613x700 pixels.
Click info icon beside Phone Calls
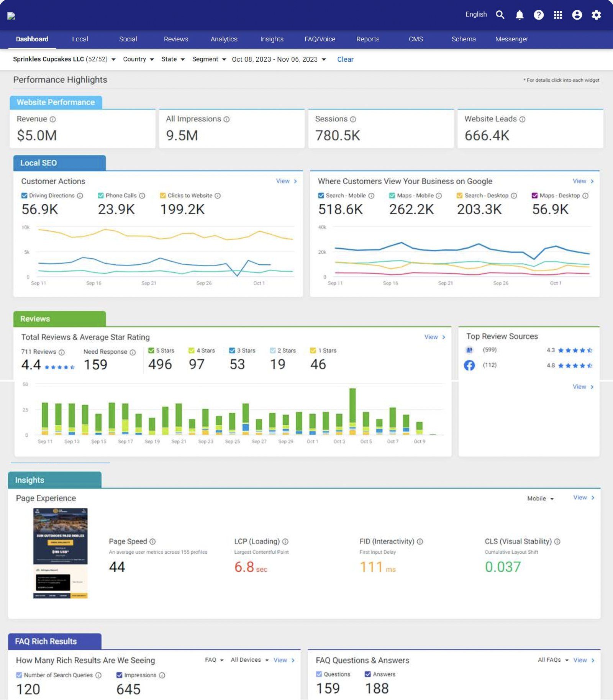(142, 196)
